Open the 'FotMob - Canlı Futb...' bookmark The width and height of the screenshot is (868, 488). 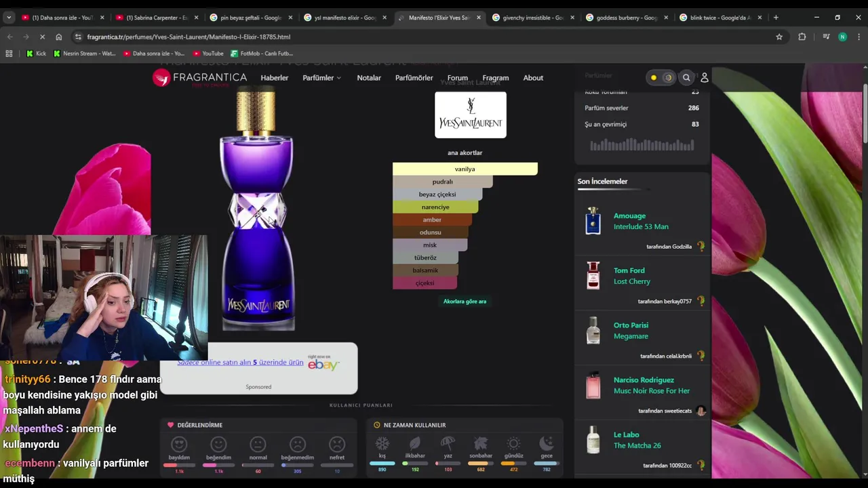(261, 53)
